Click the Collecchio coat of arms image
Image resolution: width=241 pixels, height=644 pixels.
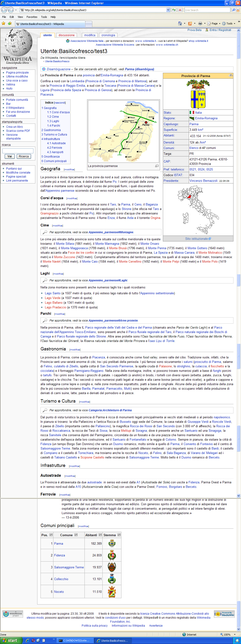click(x=112, y=579)
